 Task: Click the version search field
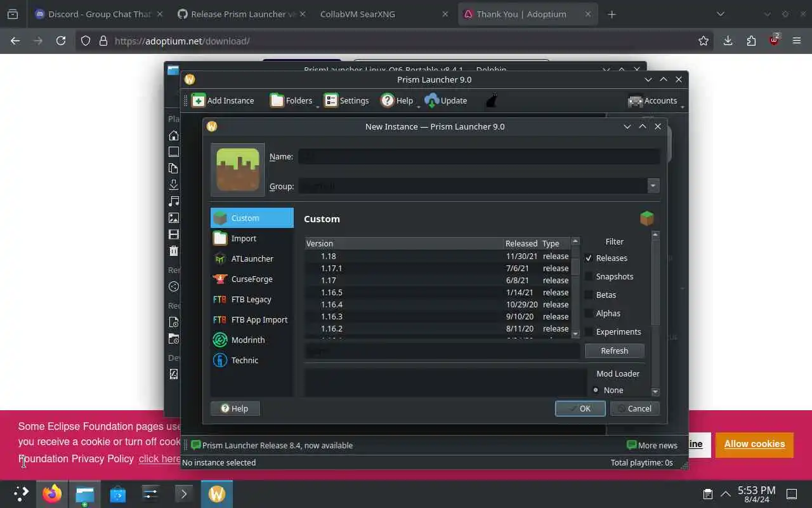point(442,351)
